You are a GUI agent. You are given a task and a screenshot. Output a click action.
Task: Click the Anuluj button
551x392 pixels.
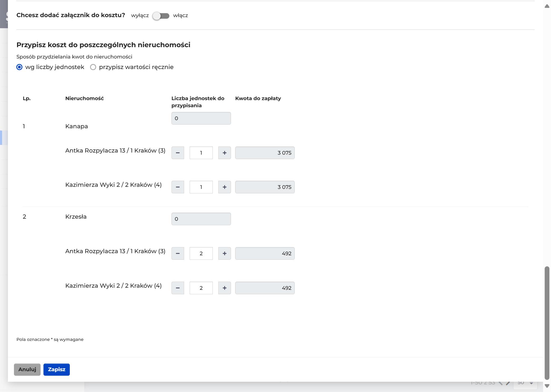click(x=27, y=370)
